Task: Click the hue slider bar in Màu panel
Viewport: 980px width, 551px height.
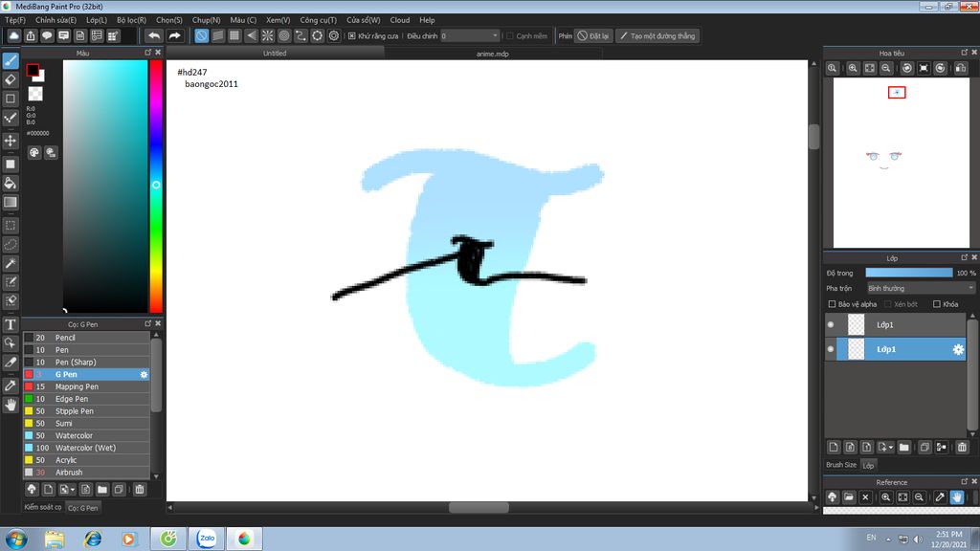Action: coord(156,187)
